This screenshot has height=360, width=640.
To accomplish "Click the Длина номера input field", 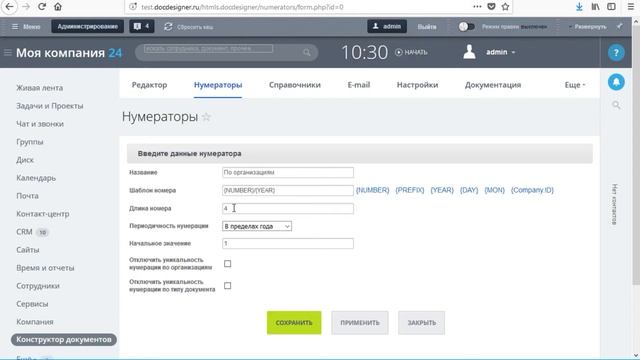I will pos(288,208).
